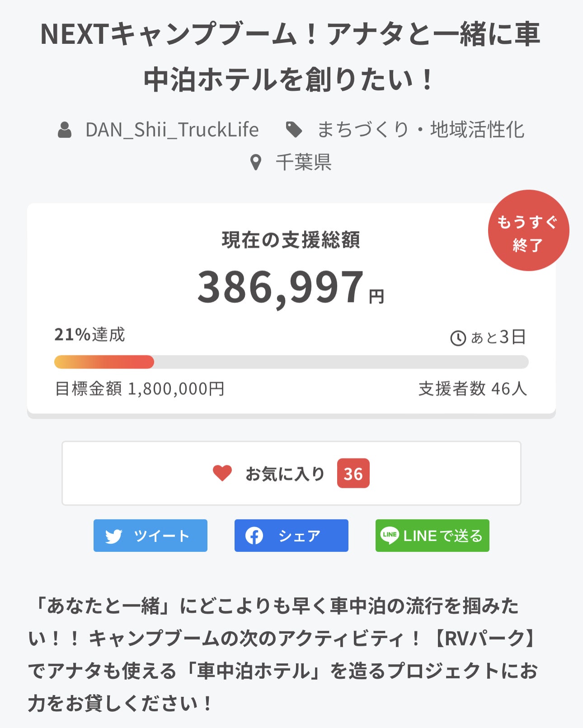Click the Twitter bird icon
Screen dimensions: 583x728
(113, 536)
